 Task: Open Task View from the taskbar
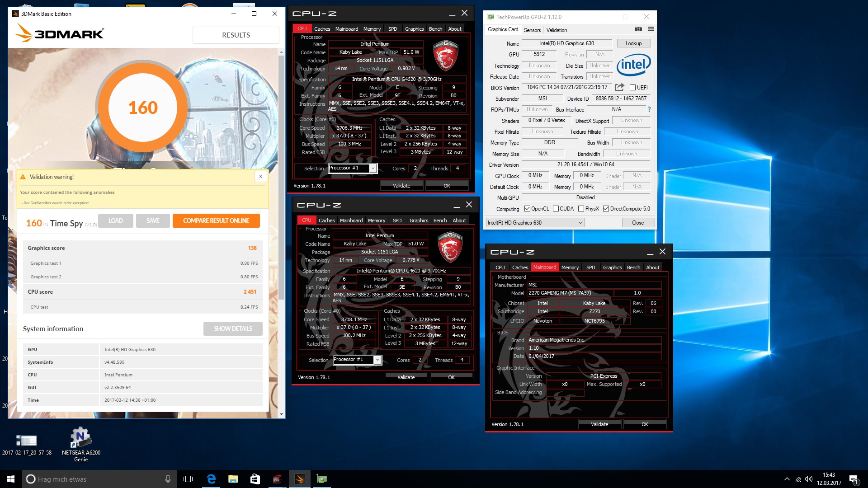188,479
